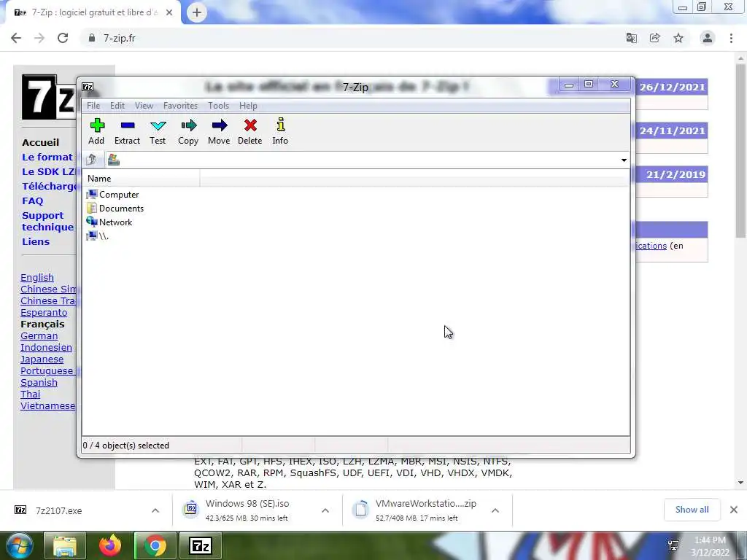This screenshot has width=747, height=560.
Task: Switch to 7-Zip on taskbar
Action: coord(200,545)
